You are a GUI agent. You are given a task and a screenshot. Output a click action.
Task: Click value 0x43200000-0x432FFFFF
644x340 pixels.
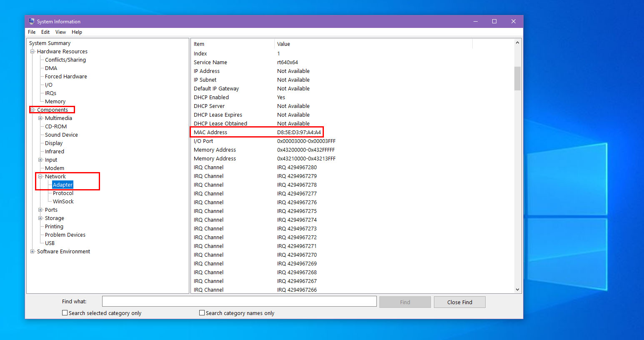click(x=306, y=150)
